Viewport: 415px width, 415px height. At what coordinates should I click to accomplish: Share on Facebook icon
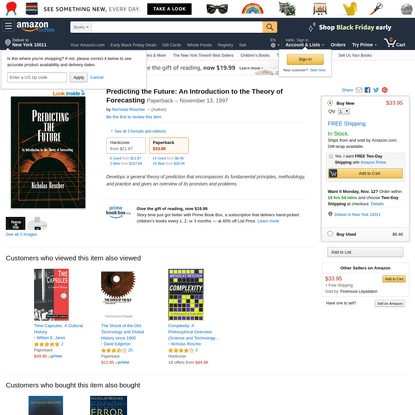coord(367,90)
